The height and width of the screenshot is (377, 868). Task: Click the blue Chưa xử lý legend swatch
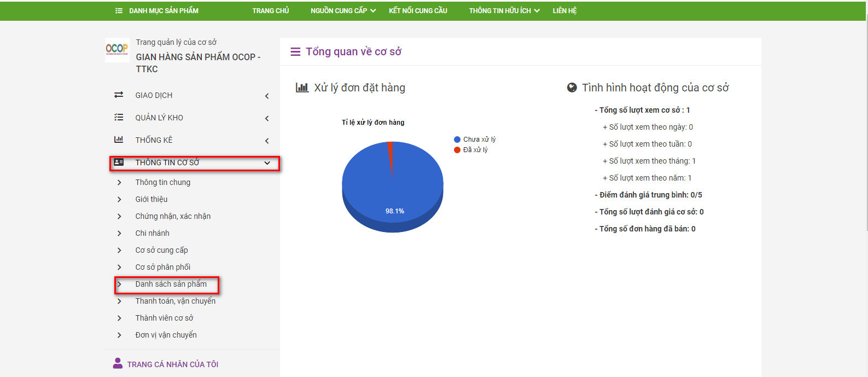click(x=457, y=140)
